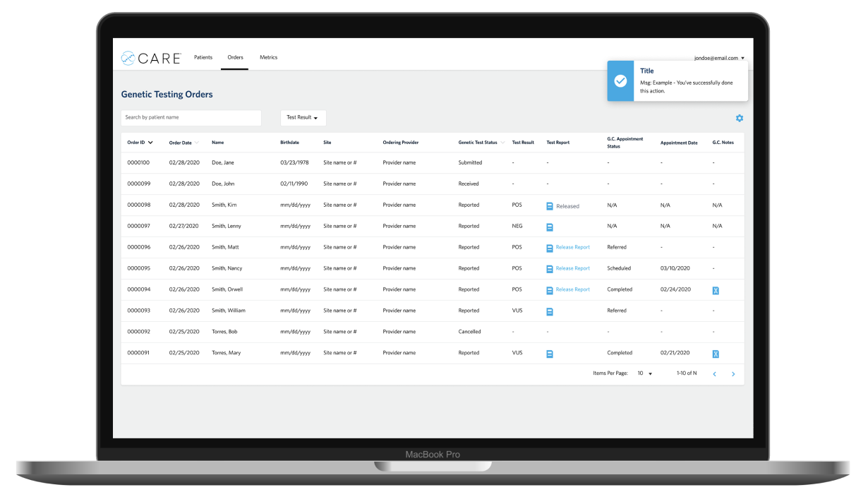The height and width of the screenshot is (504, 868).
Task: Open test report icon for Smith, Lenny
Action: pos(550,227)
